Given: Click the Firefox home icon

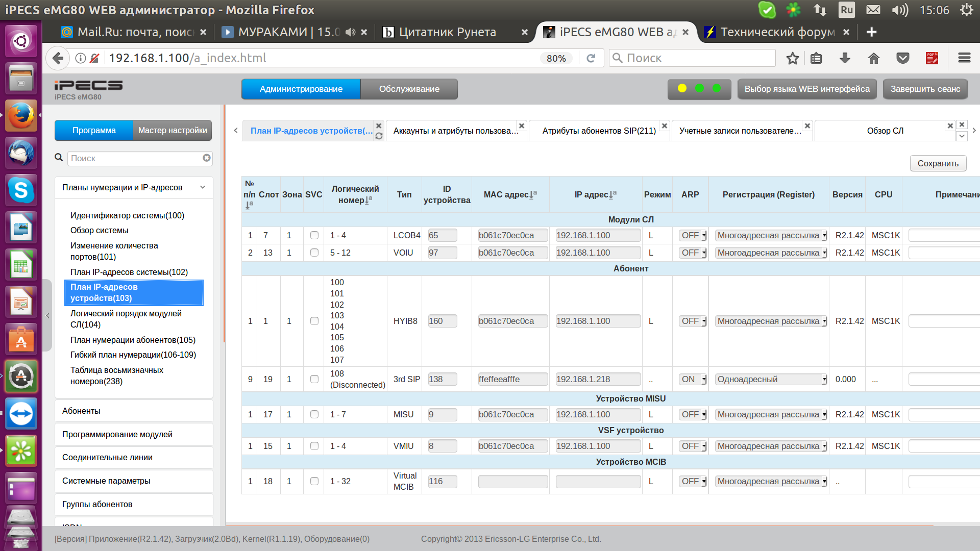Looking at the screenshot, I should coord(874,58).
